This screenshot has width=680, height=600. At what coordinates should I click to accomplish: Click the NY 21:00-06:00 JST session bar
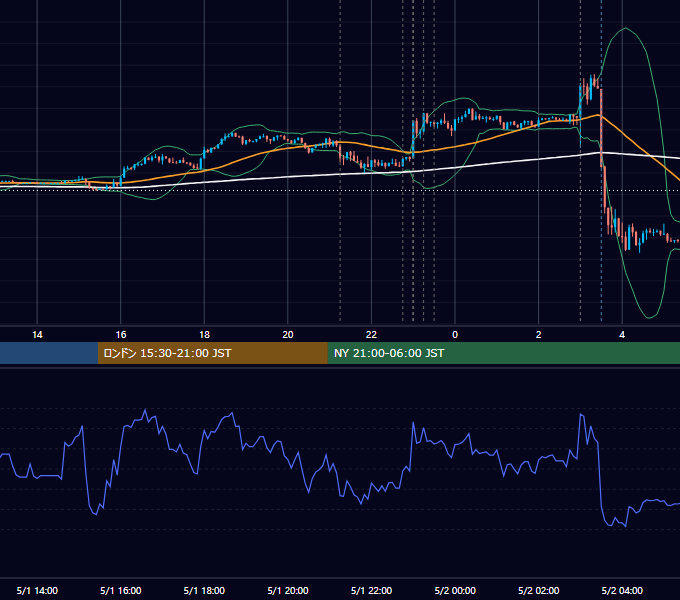(504, 353)
